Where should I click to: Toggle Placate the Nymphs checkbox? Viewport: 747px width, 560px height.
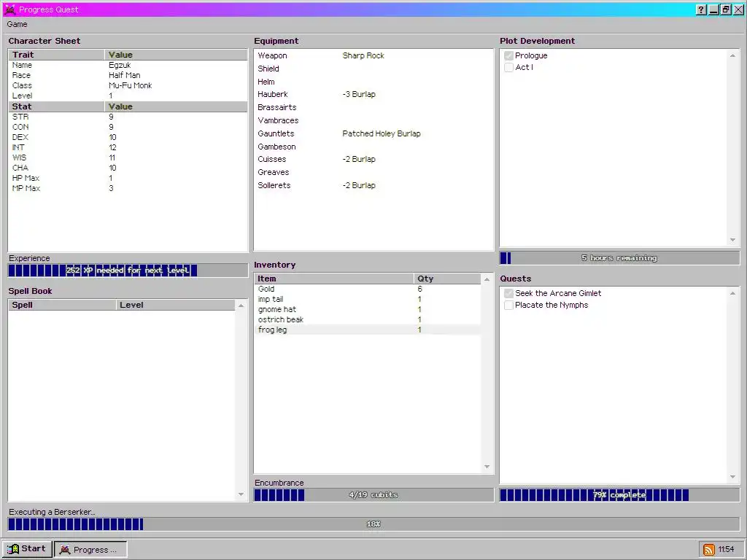[x=508, y=306]
